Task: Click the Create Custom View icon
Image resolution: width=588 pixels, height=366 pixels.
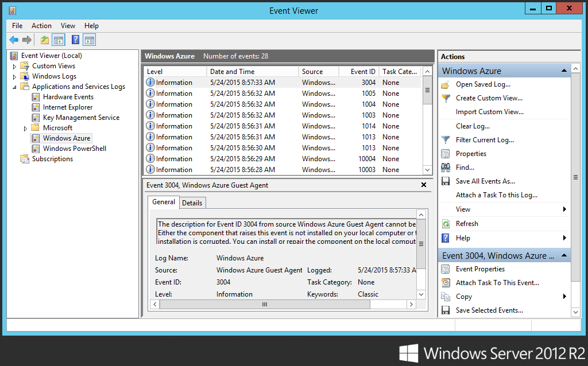Action: (445, 98)
